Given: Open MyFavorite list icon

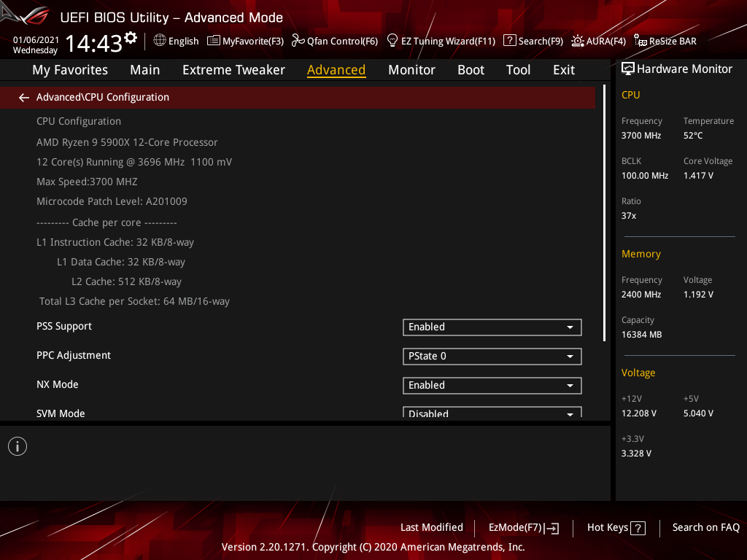Looking at the screenshot, I should (214, 41).
